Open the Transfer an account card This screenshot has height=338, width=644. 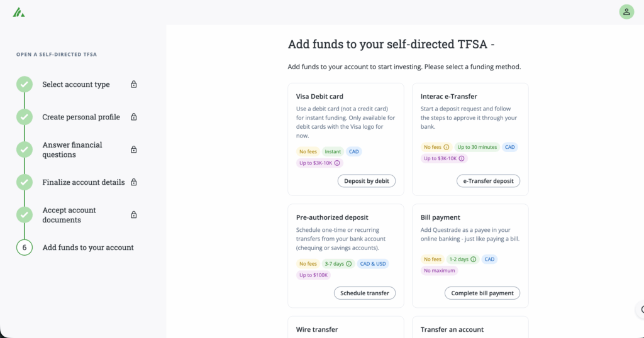coord(470,328)
